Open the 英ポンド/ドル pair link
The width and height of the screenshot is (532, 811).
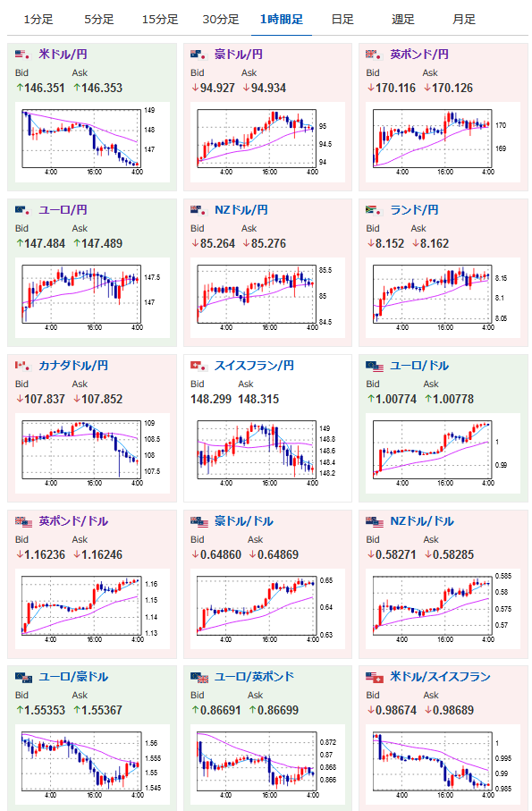[73, 521]
